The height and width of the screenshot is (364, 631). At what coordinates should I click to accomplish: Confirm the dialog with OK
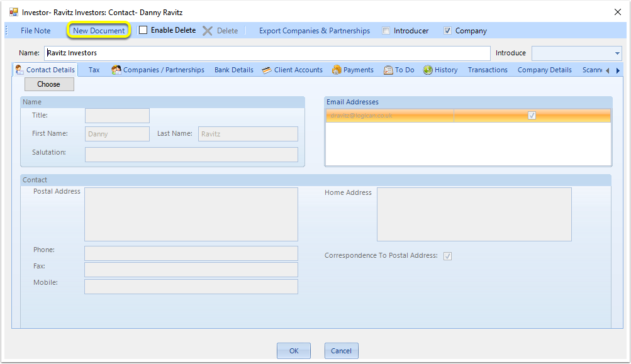(x=294, y=351)
